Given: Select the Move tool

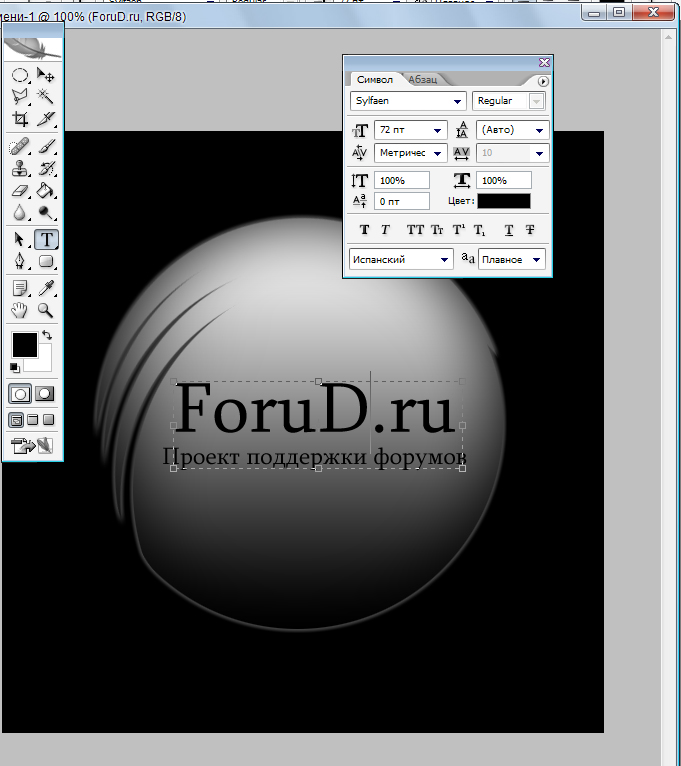Looking at the screenshot, I should pyautogui.click(x=46, y=75).
